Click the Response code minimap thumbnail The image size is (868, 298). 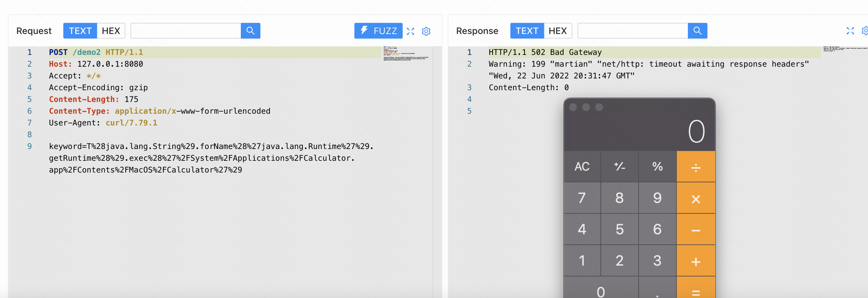845,49
